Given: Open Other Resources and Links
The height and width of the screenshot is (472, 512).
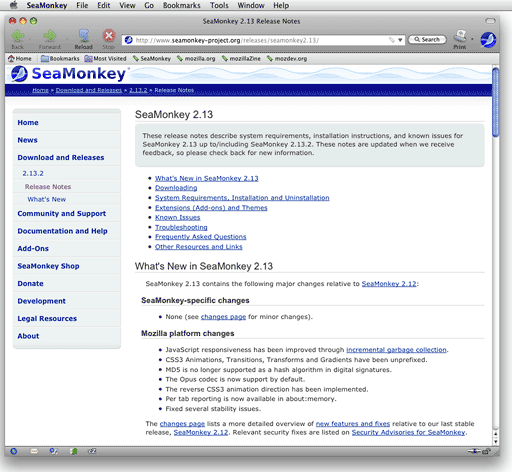Looking at the screenshot, I should click(198, 247).
